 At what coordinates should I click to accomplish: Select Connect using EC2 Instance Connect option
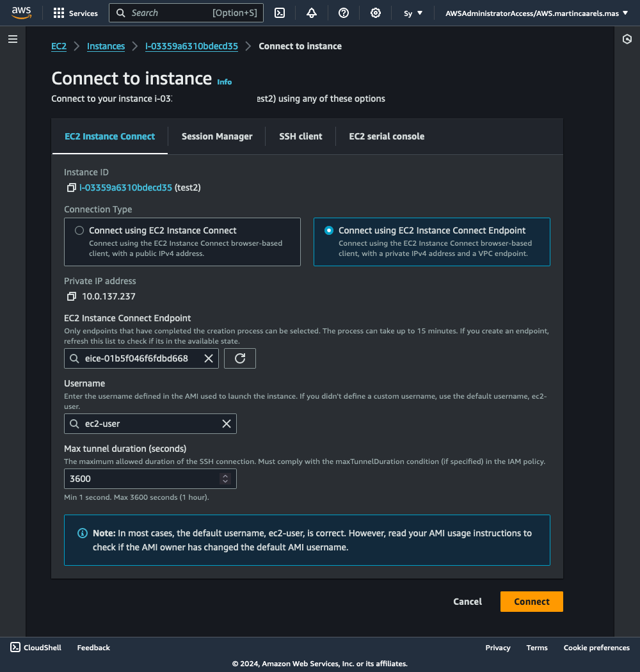[x=80, y=230]
